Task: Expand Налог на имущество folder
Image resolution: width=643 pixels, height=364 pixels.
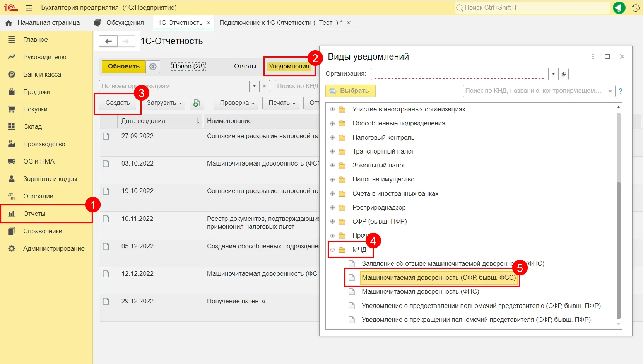Action: click(x=332, y=179)
